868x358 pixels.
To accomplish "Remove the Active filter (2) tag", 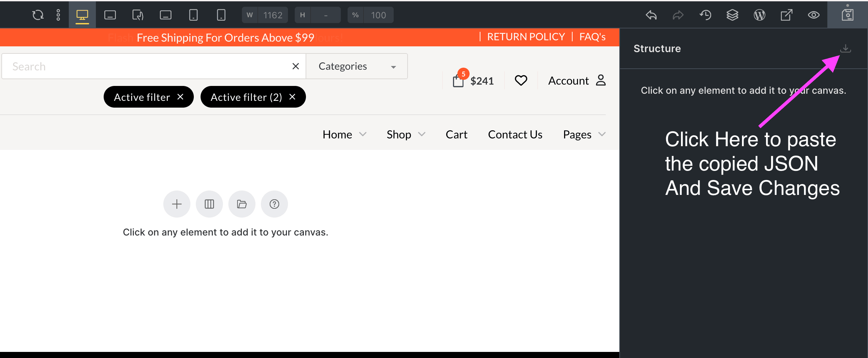I will [x=292, y=97].
